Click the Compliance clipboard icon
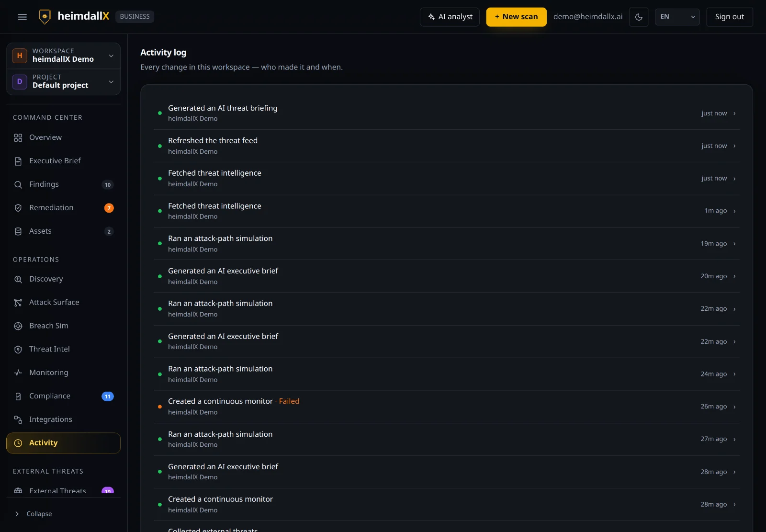This screenshot has width=766, height=532. pyautogui.click(x=18, y=396)
